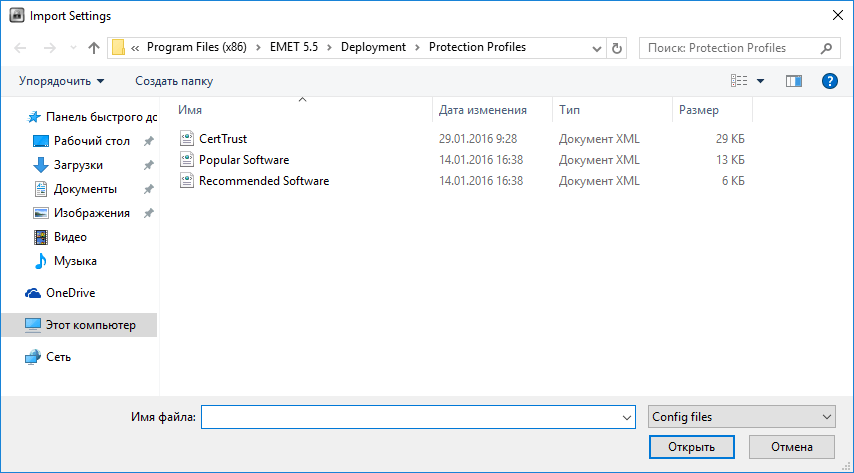The width and height of the screenshot is (854, 473).
Task: Click the search magnifier icon
Action: [827, 47]
